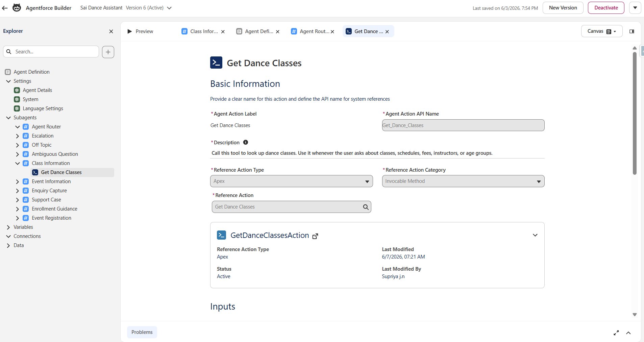Close the Get Dance ... tab

pyautogui.click(x=387, y=32)
